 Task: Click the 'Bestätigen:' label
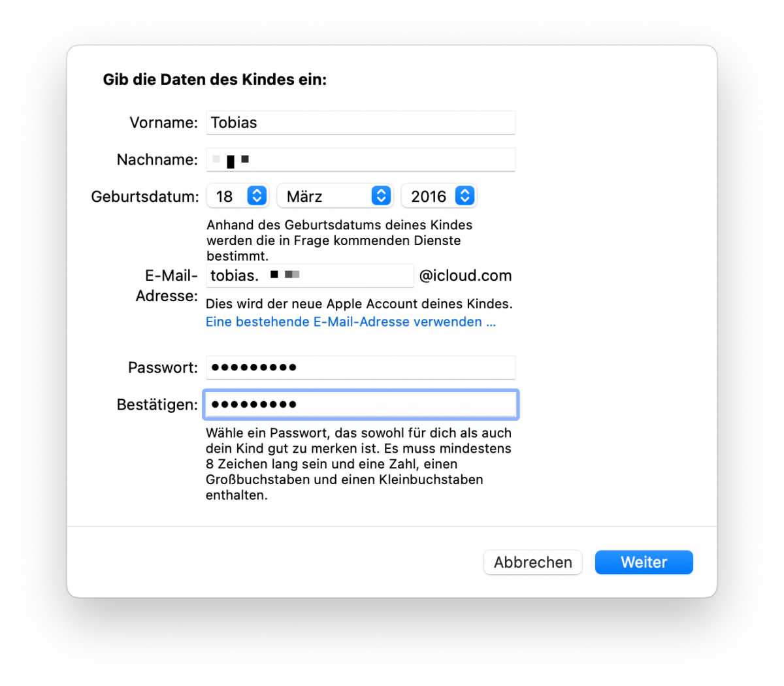coord(157,405)
